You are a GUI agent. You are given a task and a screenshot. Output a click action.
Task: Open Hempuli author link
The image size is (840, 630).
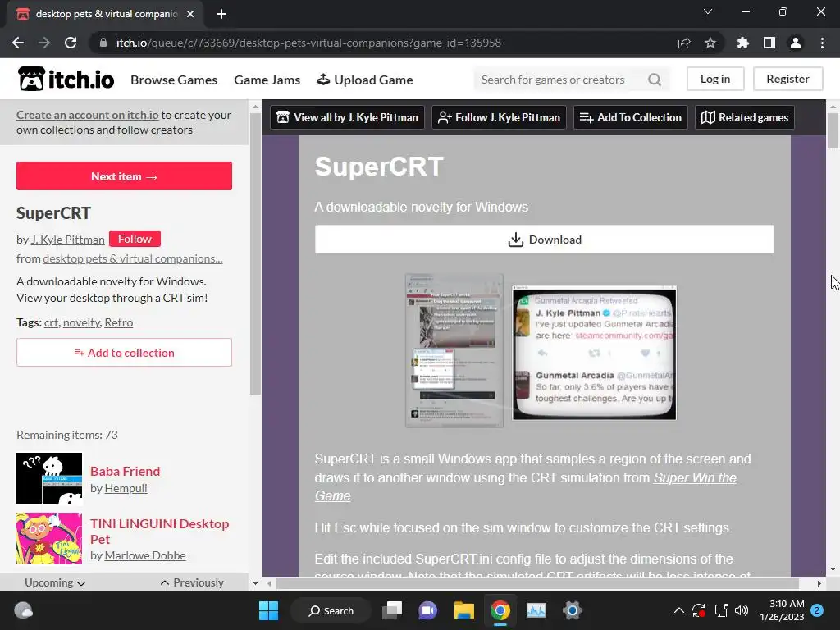pos(126,488)
